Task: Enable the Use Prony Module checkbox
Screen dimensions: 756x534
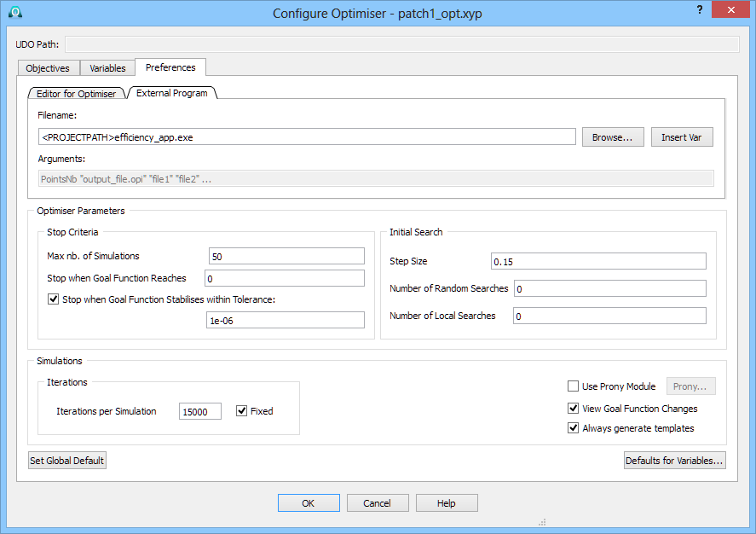Action: [573, 386]
